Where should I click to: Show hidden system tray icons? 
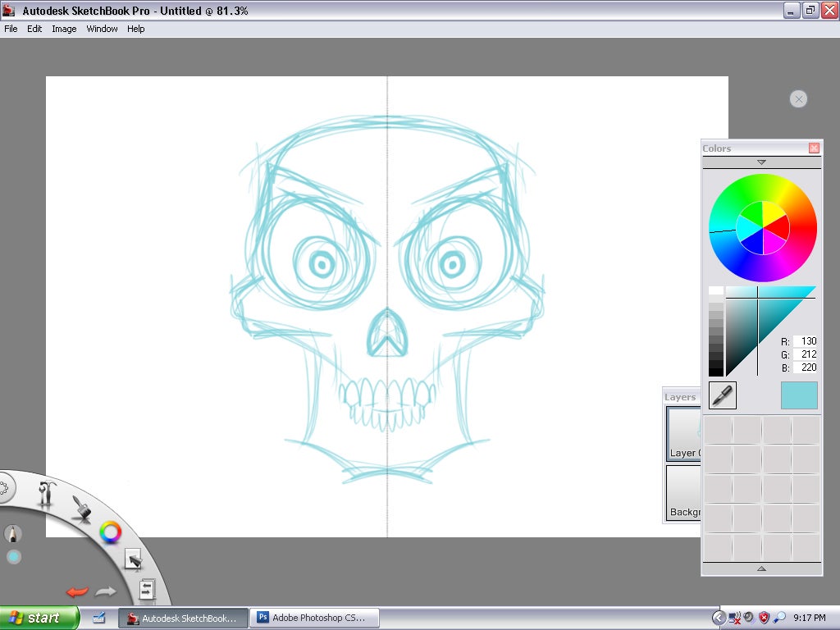(719, 618)
